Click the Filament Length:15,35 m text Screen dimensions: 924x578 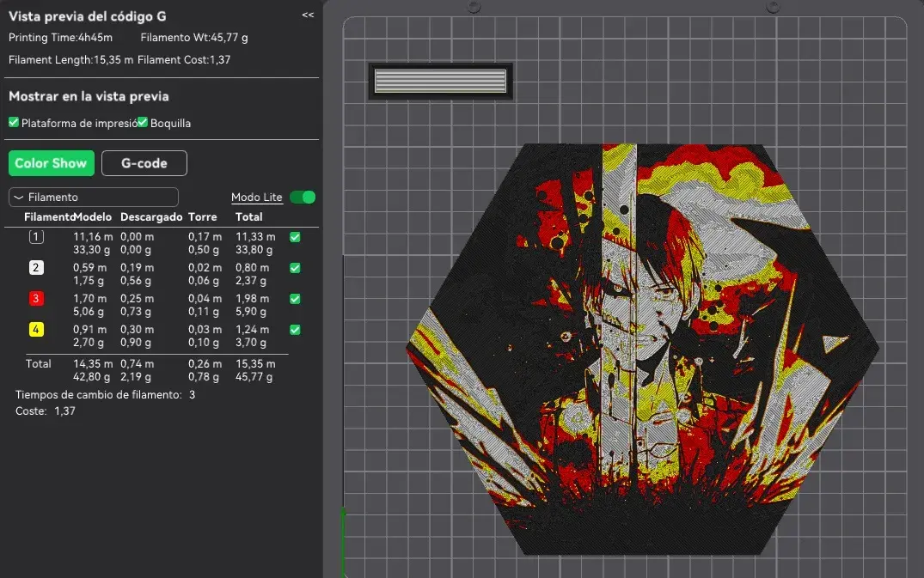click(70, 59)
